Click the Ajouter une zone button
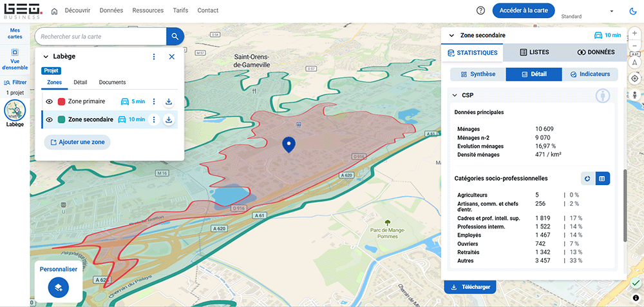This screenshot has width=644, height=307. pos(77,142)
